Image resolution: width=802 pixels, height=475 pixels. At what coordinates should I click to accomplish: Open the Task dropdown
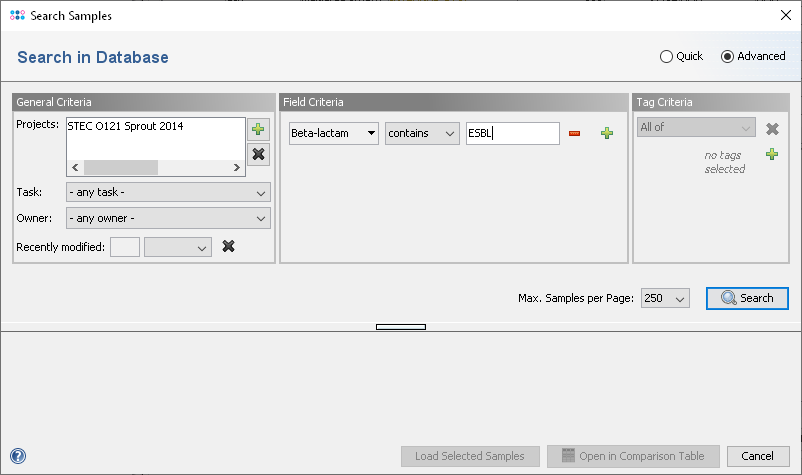point(168,192)
